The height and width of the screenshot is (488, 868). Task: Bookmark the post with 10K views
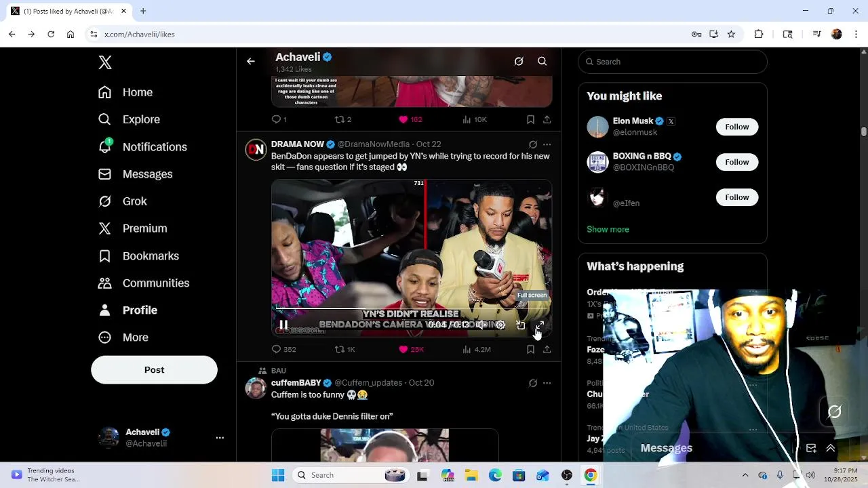530,119
